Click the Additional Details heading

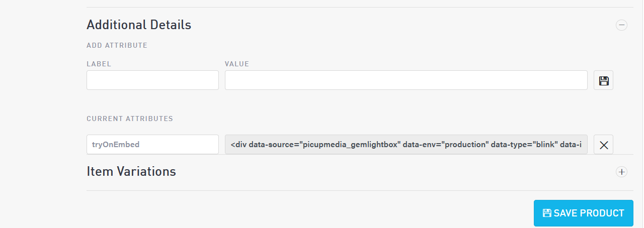(139, 25)
